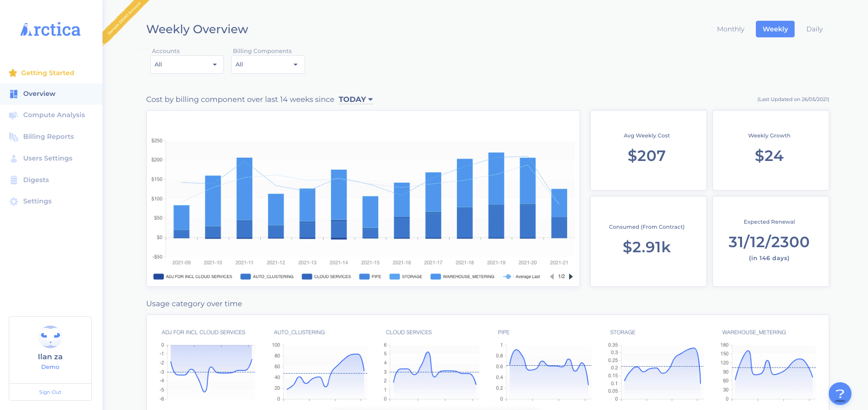Click the Billing Reports icon
This screenshot has width=868, height=410.
tap(14, 137)
